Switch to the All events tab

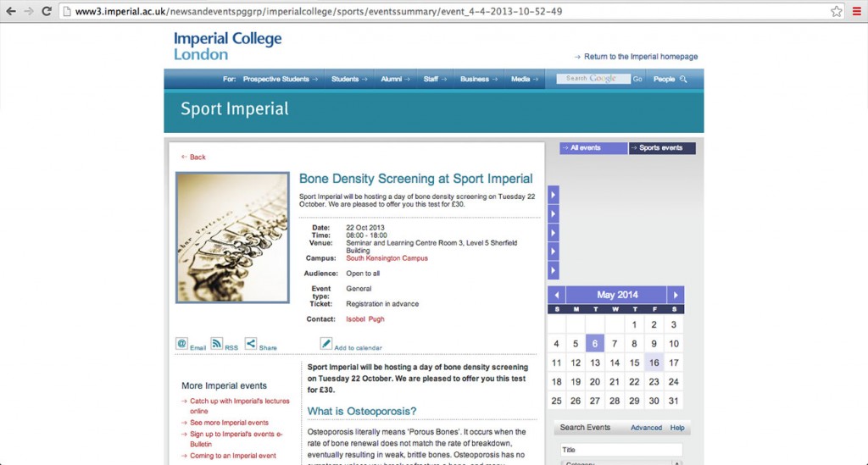(593, 148)
